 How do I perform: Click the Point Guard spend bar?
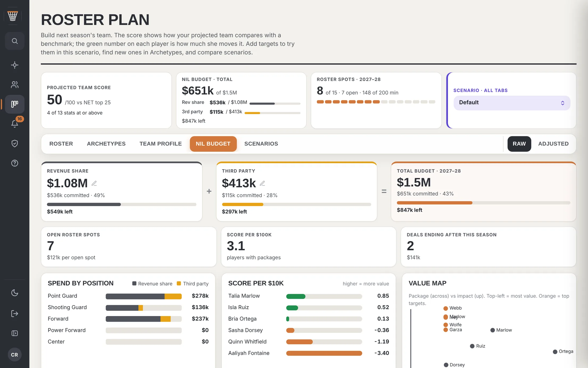(144, 296)
